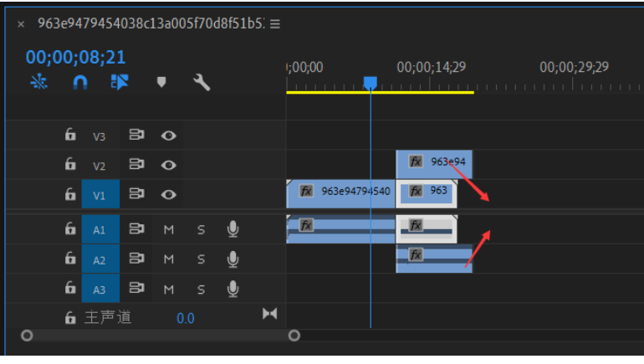
Task: Enable voice-over record on A1
Action: [233, 229]
